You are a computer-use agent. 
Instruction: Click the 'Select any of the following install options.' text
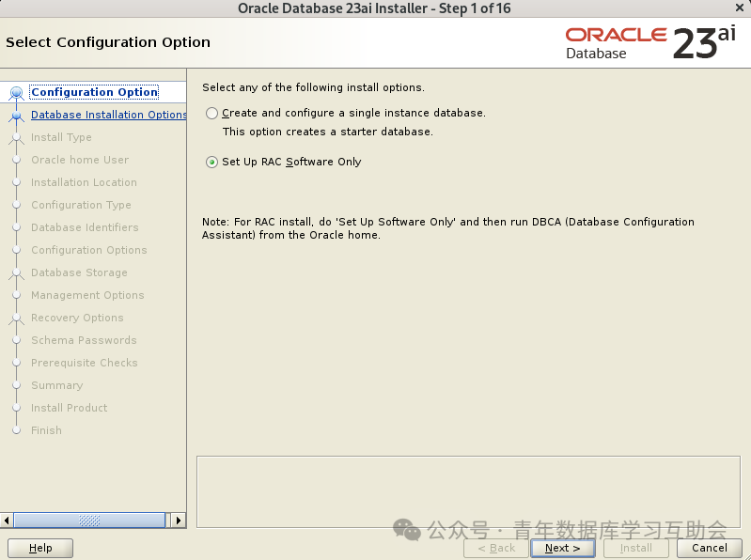(313, 87)
